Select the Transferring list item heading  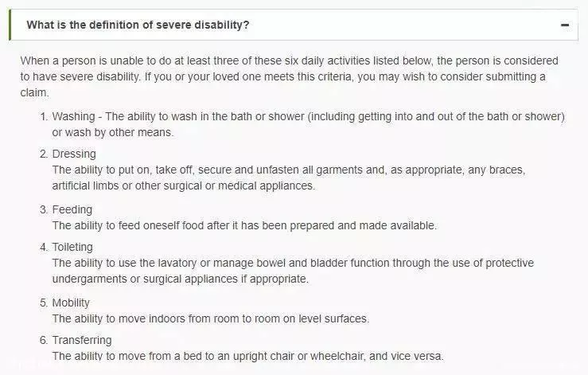click(x=82, y=340)
